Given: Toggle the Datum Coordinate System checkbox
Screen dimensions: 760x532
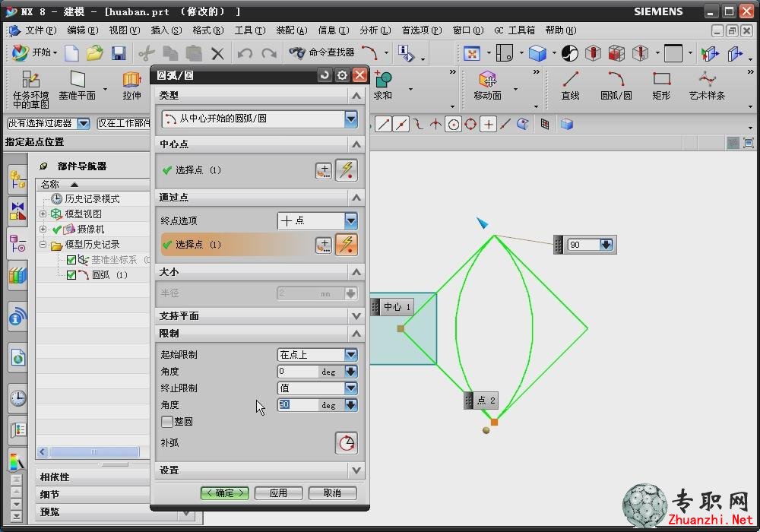Looking at the screenshot, I should tap(71, 260).
